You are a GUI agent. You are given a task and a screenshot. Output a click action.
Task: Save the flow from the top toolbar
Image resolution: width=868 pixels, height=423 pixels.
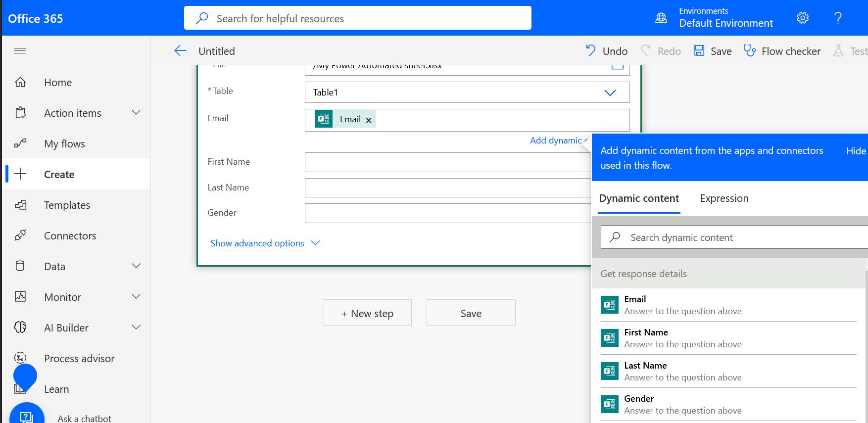[713, 51]
